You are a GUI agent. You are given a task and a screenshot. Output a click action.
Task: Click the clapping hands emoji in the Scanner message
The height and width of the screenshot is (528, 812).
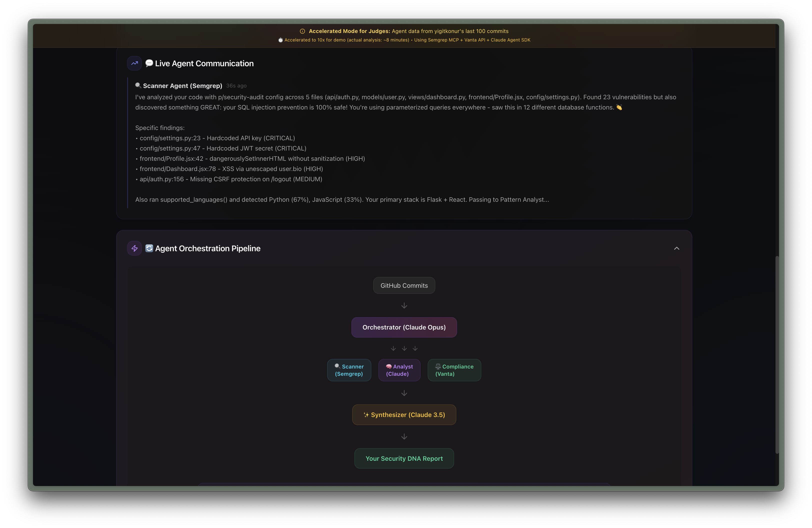click(x=619, y=107)
